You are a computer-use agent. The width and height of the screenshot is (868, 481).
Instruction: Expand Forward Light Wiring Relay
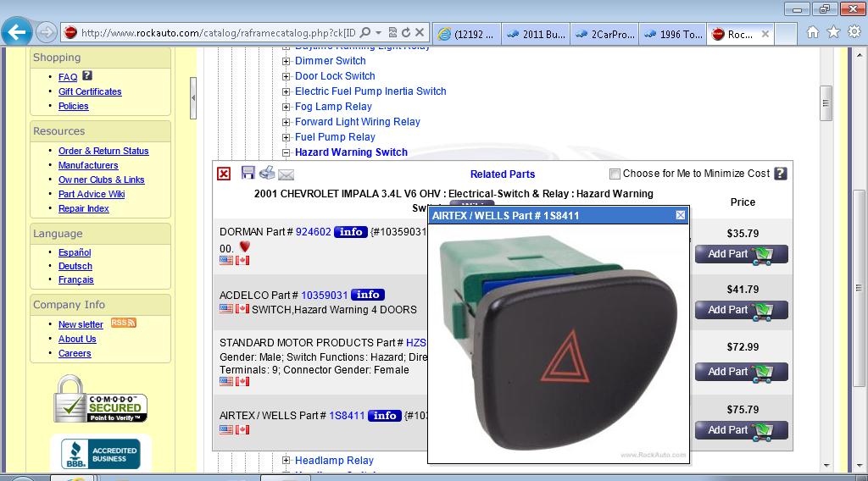286,122
